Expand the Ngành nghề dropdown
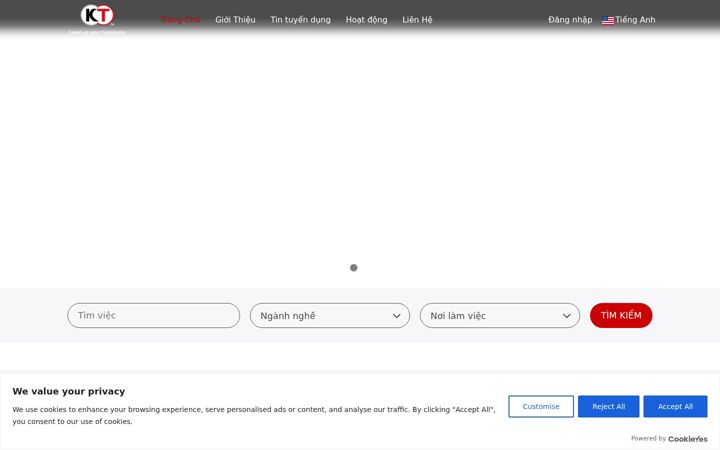 [x=330, y=315]
